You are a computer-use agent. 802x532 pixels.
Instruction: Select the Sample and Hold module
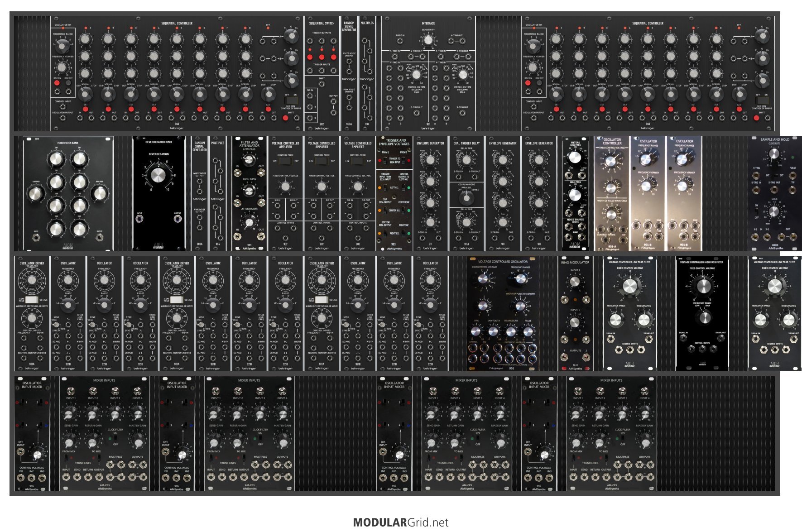(774, 193)
